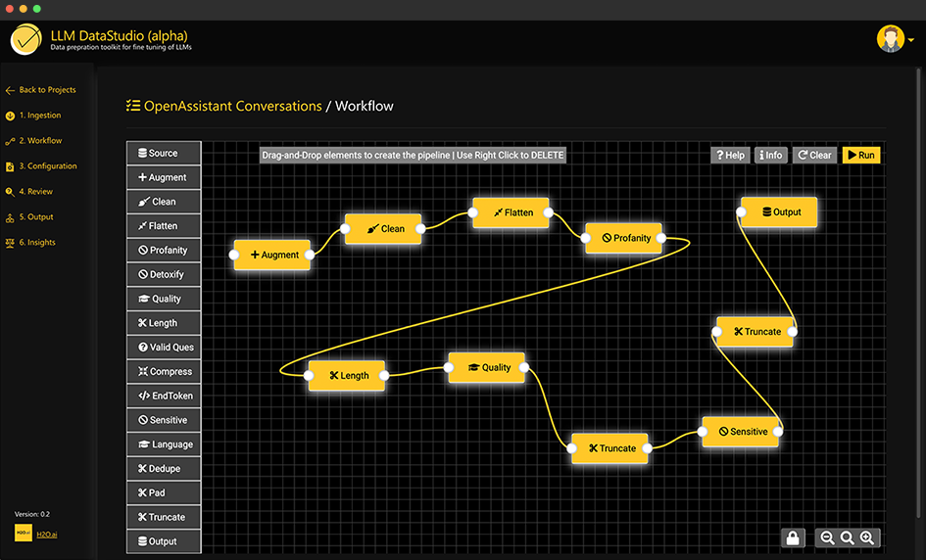Image resolution: width=926 pixels, height=560 pixels.
Task: Select the Quality palette element
Action: [x=164, y=299]
